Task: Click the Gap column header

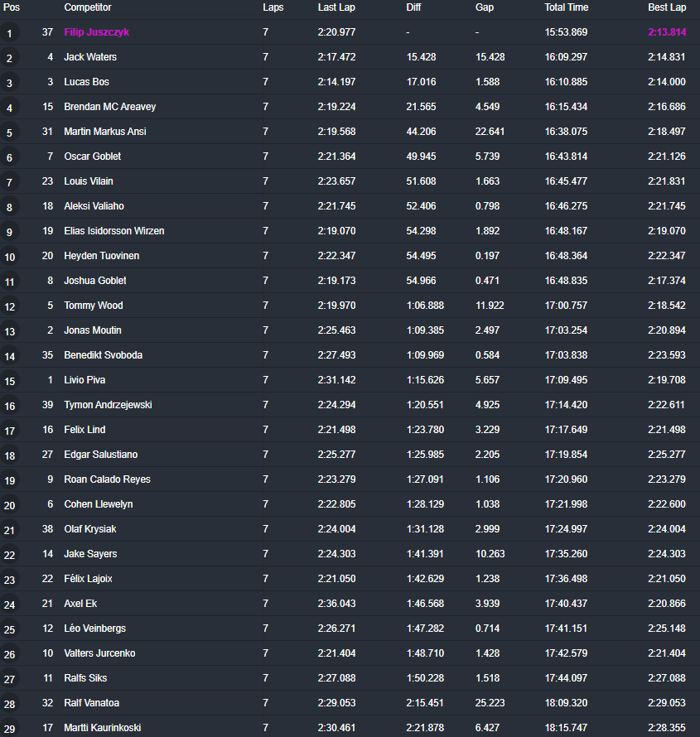Action: [485, 7]
